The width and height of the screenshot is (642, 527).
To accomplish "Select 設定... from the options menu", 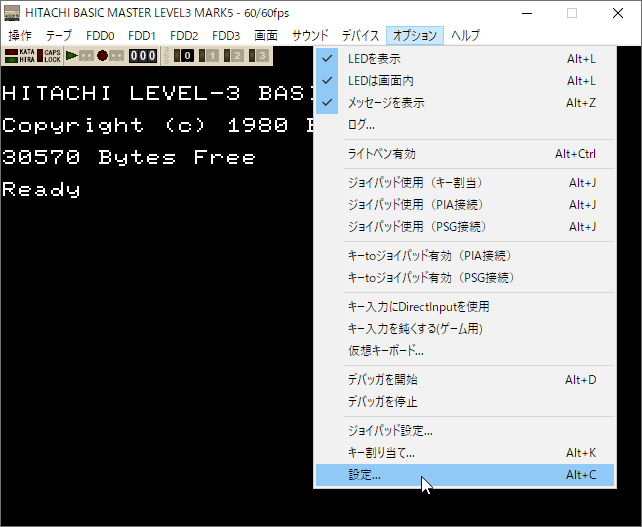I will click(364, 475).
